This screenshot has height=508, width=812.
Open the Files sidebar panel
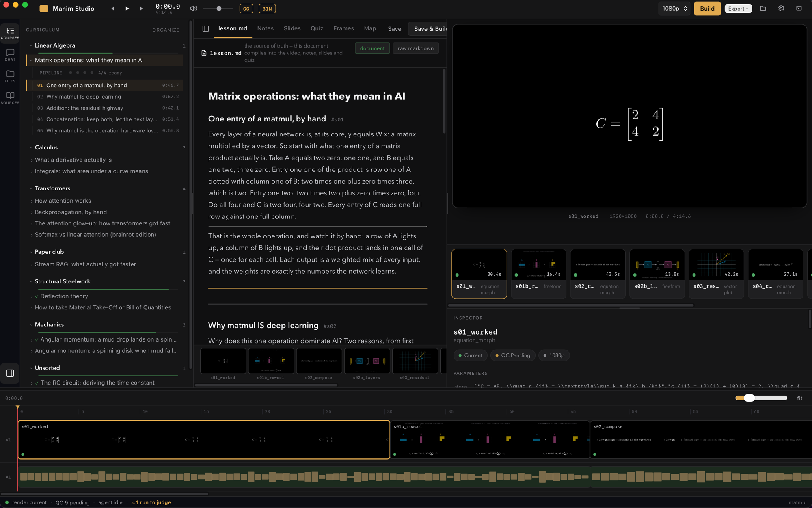click(x=10, y=76)
